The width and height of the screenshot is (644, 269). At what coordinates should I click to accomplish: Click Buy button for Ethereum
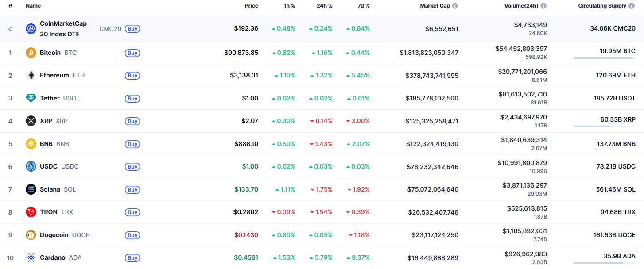pos(132,76)
